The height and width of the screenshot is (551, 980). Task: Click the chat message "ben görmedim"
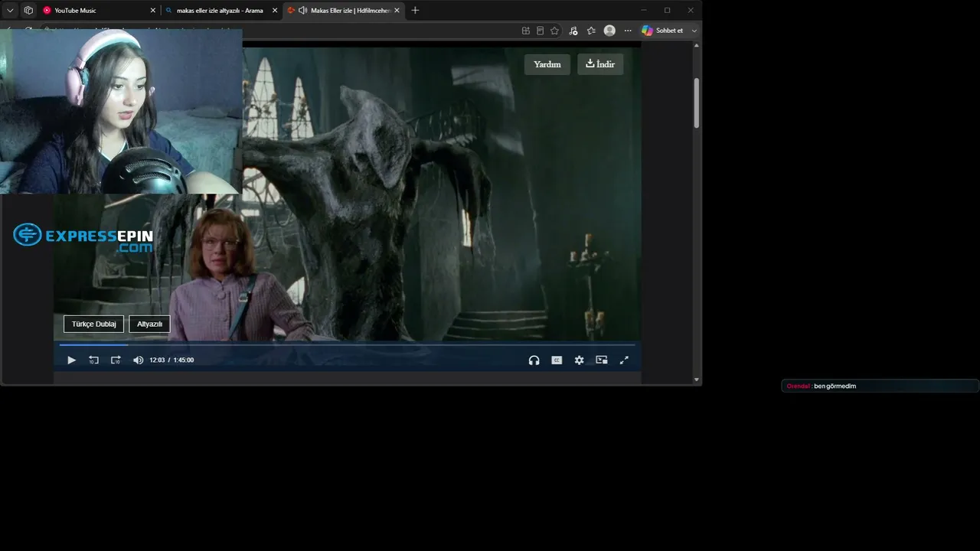(x=835, y=386)
